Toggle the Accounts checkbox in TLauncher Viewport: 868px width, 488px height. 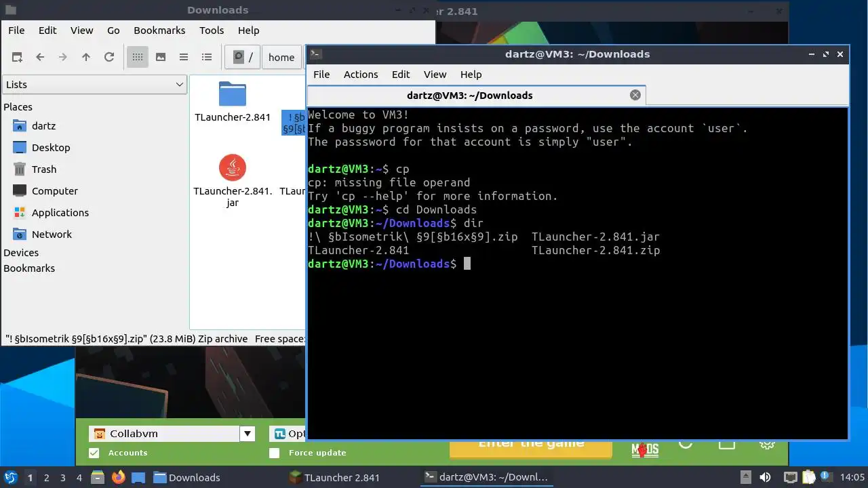(x=94, y=453)
